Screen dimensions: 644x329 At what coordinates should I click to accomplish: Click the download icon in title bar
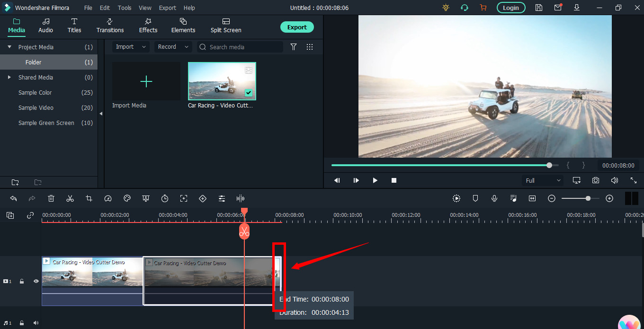577,8
